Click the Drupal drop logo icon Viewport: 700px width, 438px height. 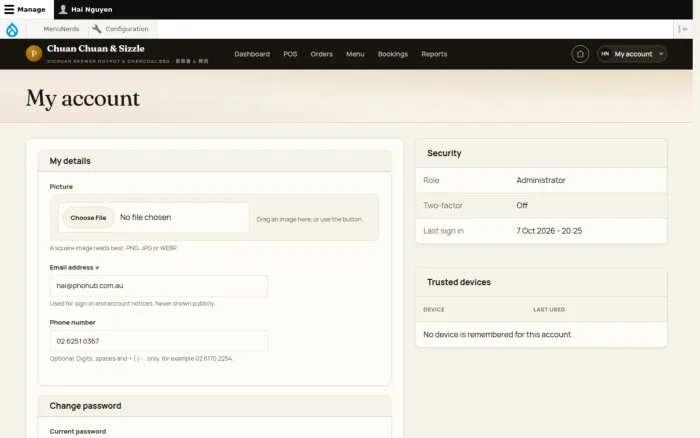[x=12, y=29]
